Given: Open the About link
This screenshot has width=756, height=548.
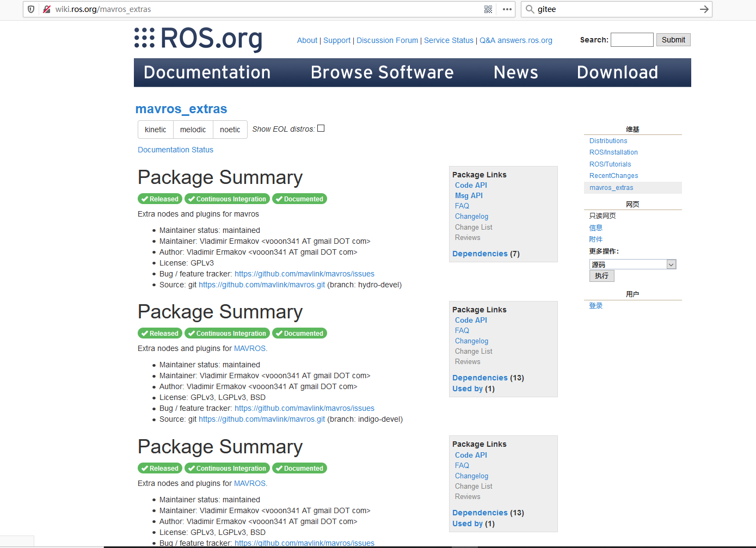Looking at the screenshot, I should pos(307,40).
